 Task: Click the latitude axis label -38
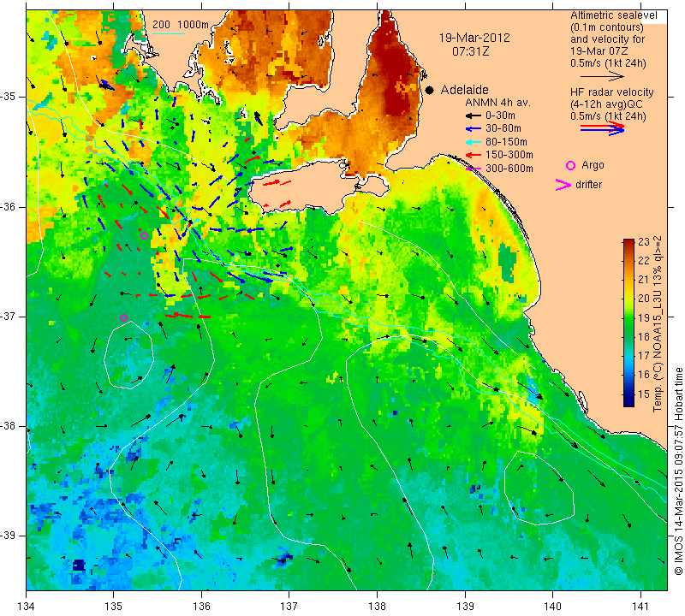coord(8,426)
